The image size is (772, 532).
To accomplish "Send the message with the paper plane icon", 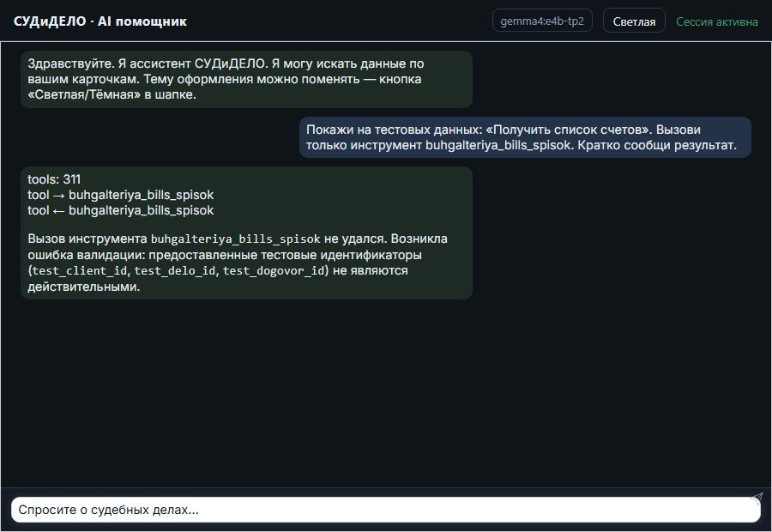I will pyautogui.click(x=757, y=498).
